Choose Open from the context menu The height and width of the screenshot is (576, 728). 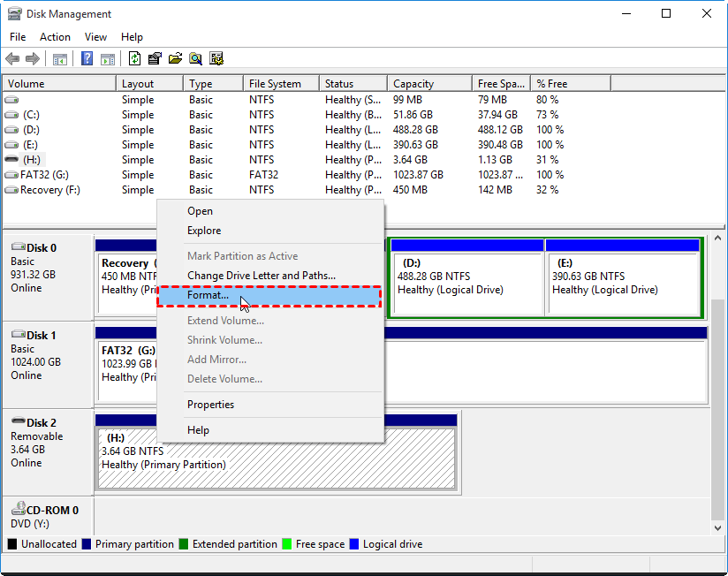(270, 211)
